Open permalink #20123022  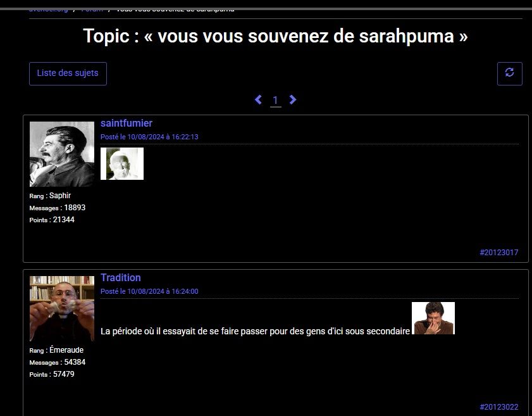tap(498, 407)
